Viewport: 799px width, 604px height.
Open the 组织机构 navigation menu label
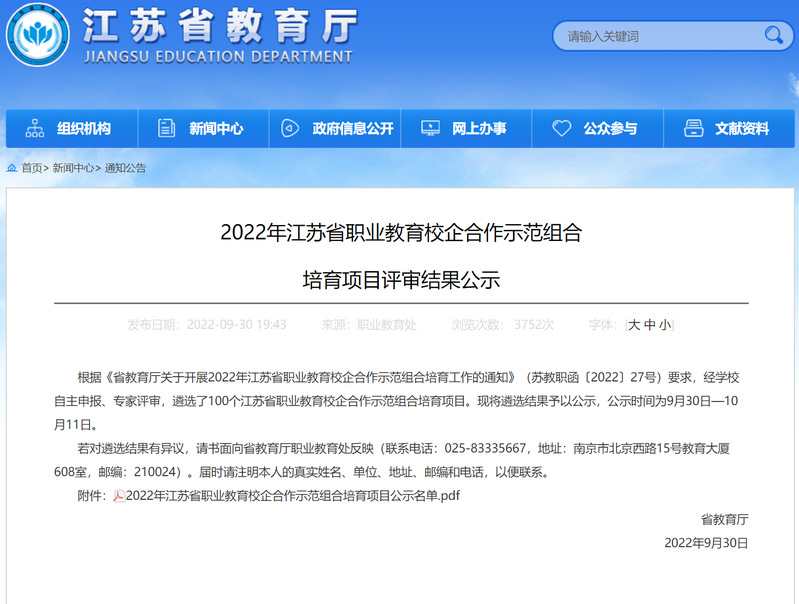(x=84, y=128)
